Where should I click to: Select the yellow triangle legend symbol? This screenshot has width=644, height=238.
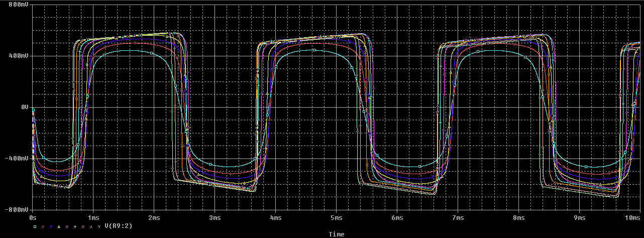[59, 226]
